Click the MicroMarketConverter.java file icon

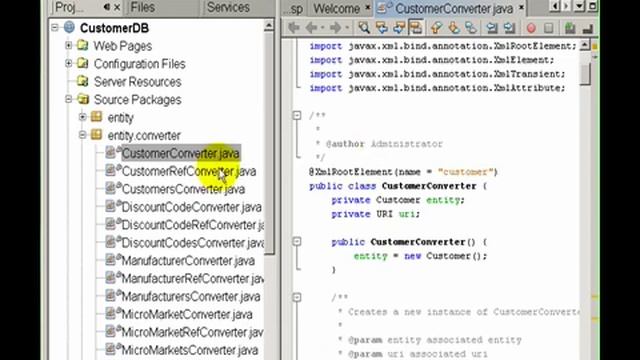(x=111, y=313)
